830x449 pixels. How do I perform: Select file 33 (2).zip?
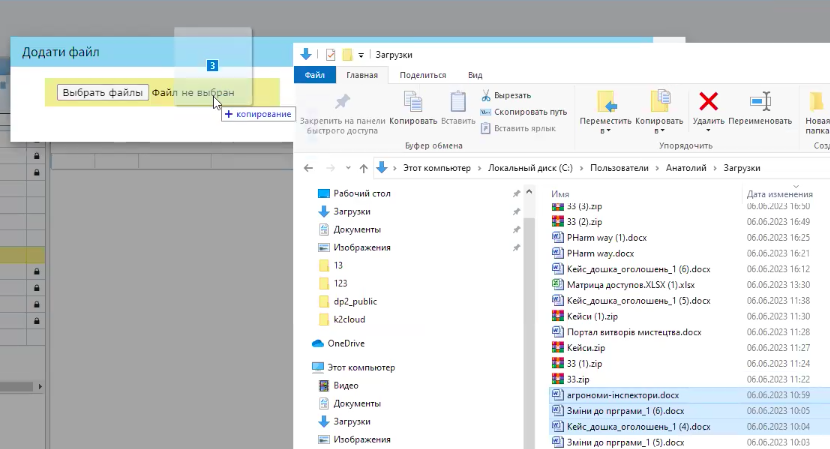coord(584,222)
